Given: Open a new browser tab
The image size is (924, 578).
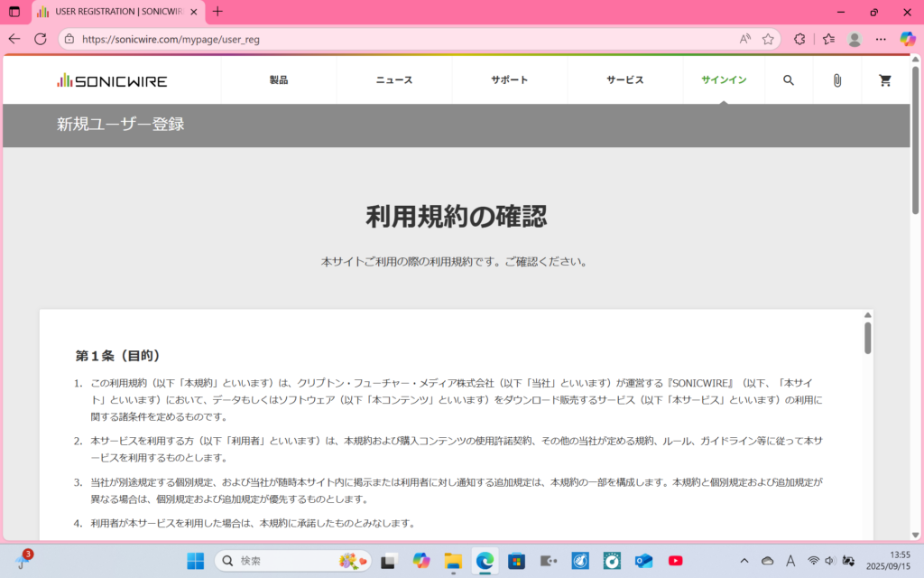Looking at the screenshot, I should (x=217, y=12).
